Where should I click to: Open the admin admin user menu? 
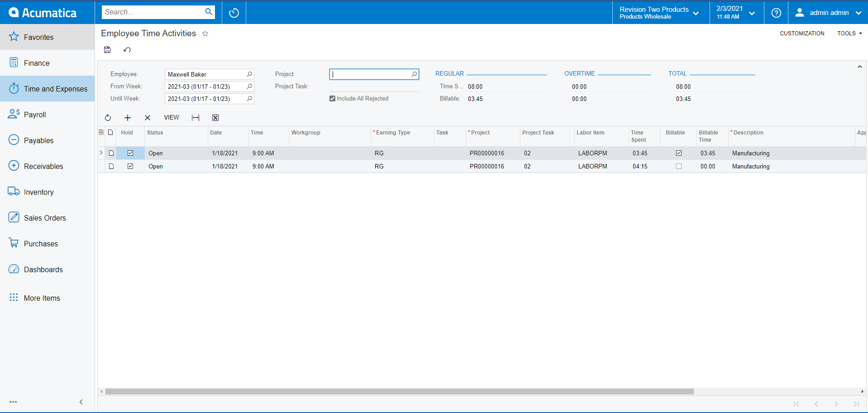click(828, 13)
